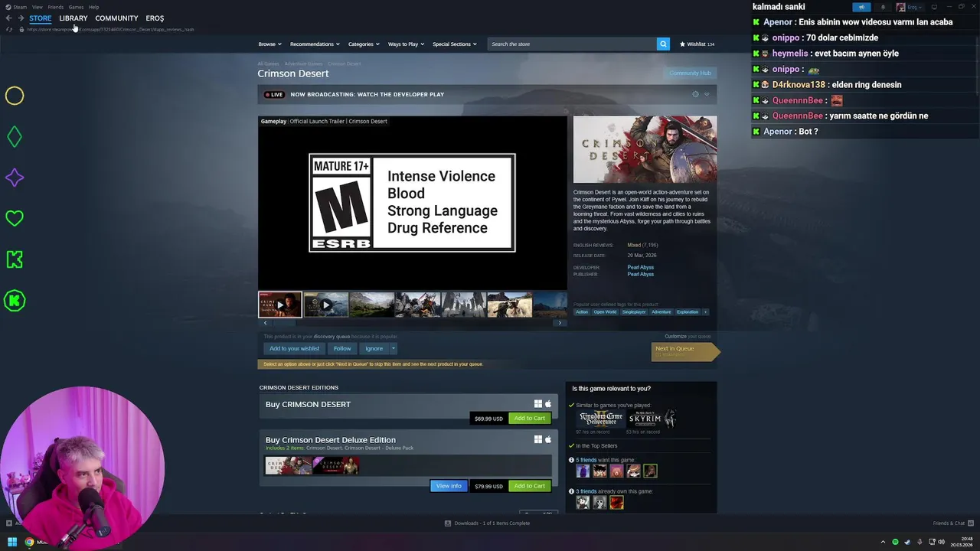
Task: Click the Ignore button
Action: [x=374, y=348]
